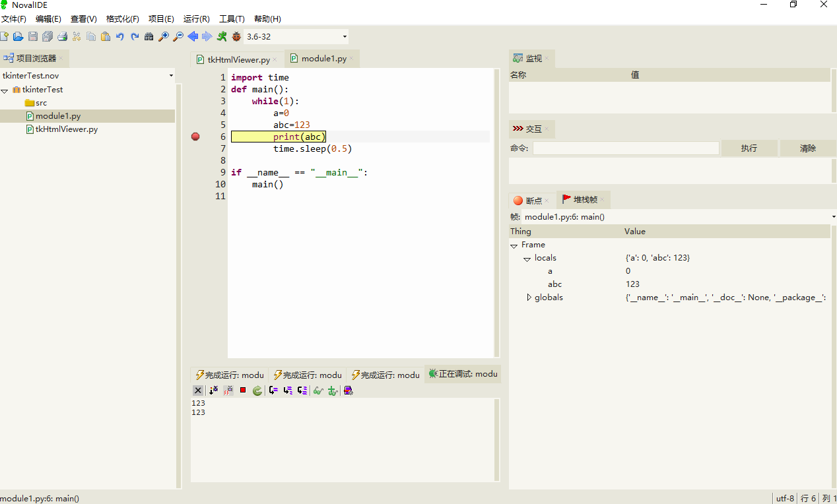Collapse the tkinterTest project node
Screen dimensions: 837x504
pyautogui.click(x=5, y=90)
